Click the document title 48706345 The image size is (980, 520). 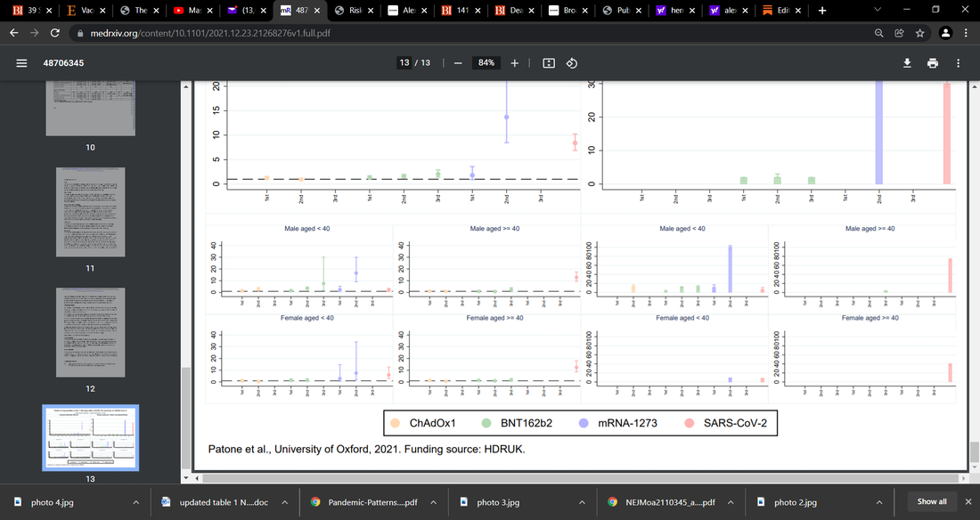(x=63, y=63)
